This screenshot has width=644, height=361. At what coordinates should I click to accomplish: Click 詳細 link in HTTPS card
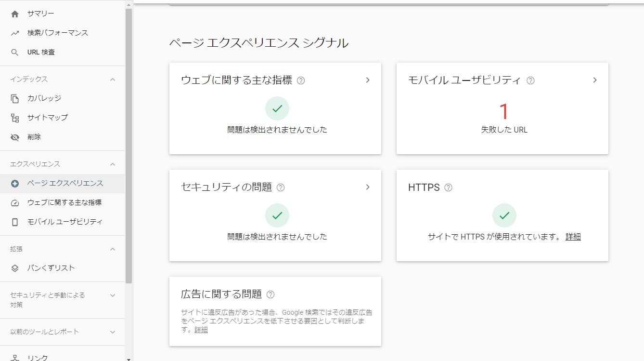click(x=573, y=237)
